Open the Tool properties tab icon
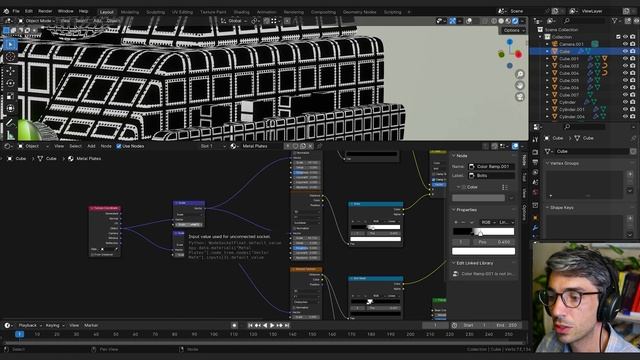 coord(536,139)
